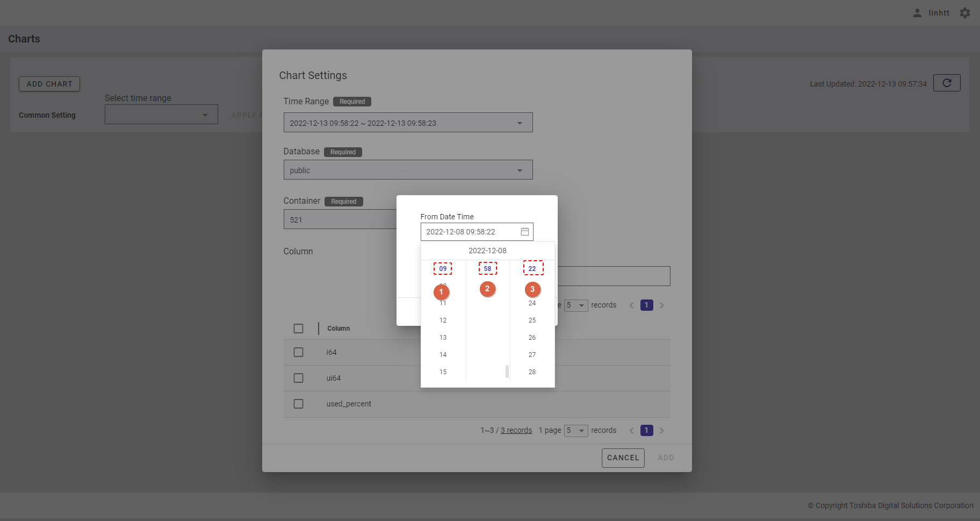Open the settings gear icon
Viewport: 980px width, 521px height.
pyautogui.click(x=965, y=13)
